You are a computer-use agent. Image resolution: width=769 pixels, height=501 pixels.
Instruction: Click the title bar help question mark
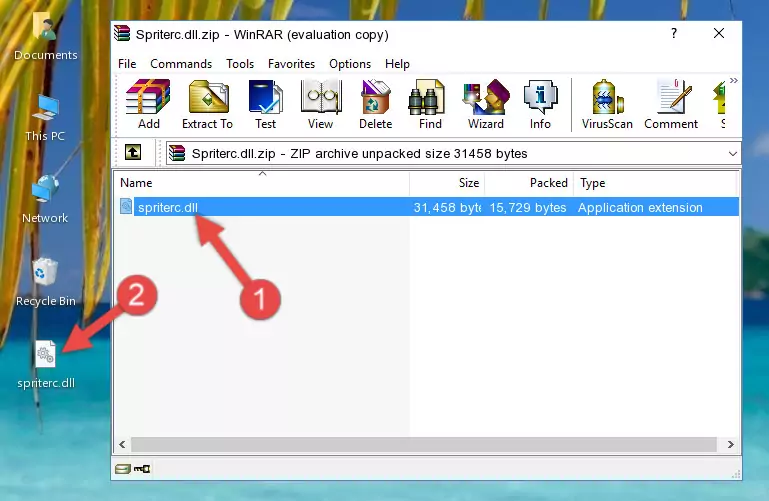coord(674,33)
